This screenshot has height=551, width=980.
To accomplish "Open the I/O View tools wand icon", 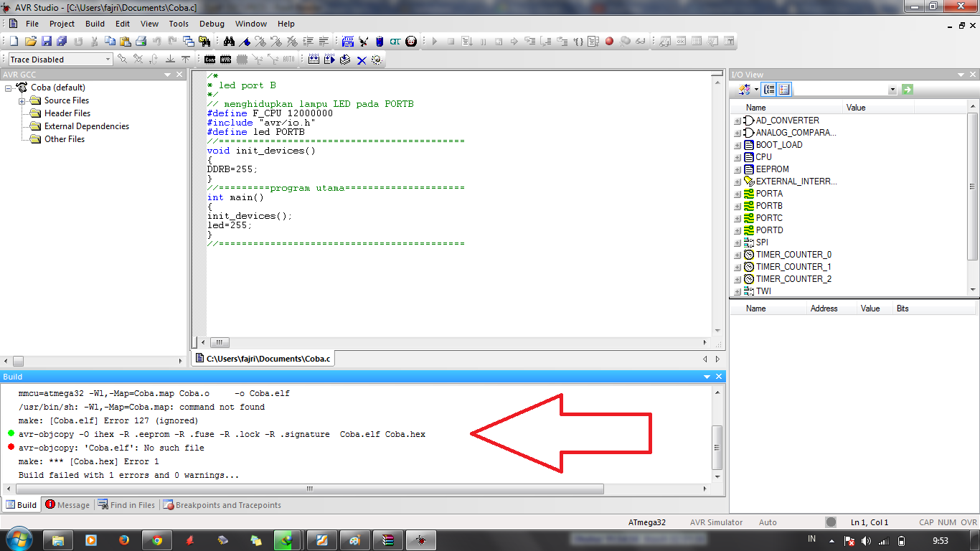I will coord(744,90).
